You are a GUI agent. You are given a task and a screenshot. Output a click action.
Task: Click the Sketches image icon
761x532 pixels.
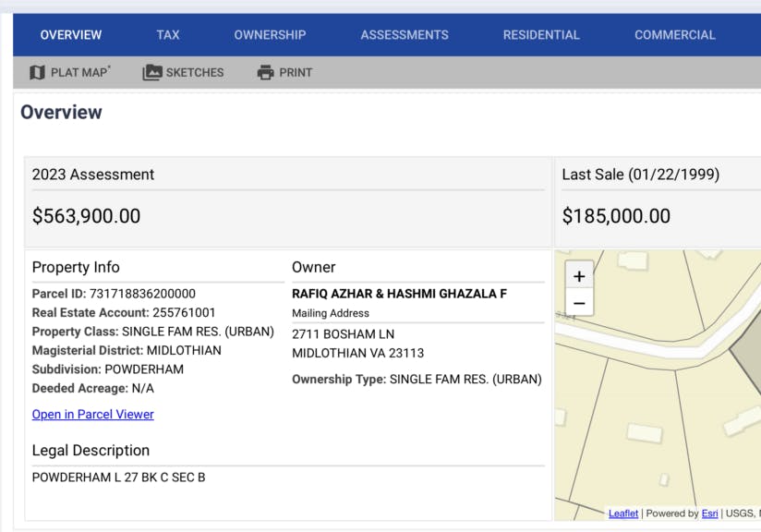click(151, 72)
